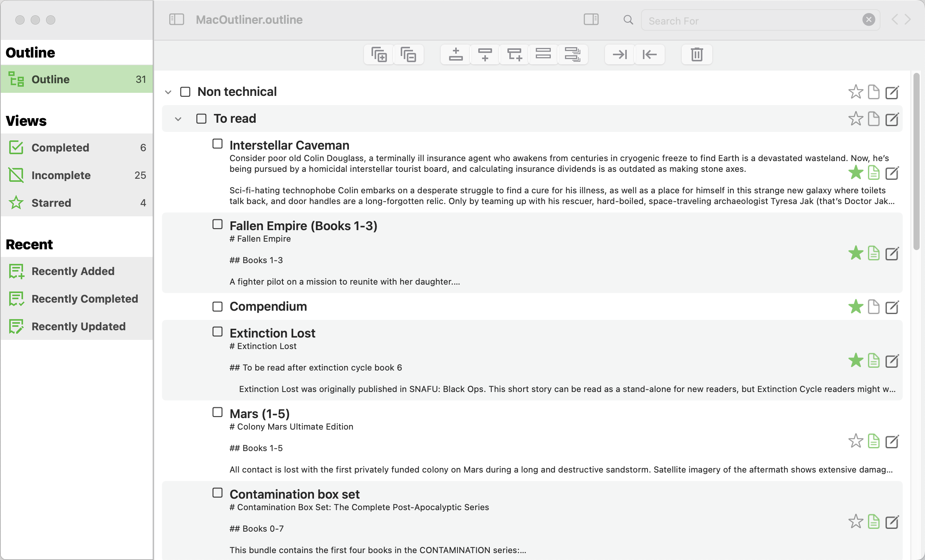The image size is (925, 560).
Task: Show Recently Updated items
Action: pyautogui.click(x=77, y=326)
